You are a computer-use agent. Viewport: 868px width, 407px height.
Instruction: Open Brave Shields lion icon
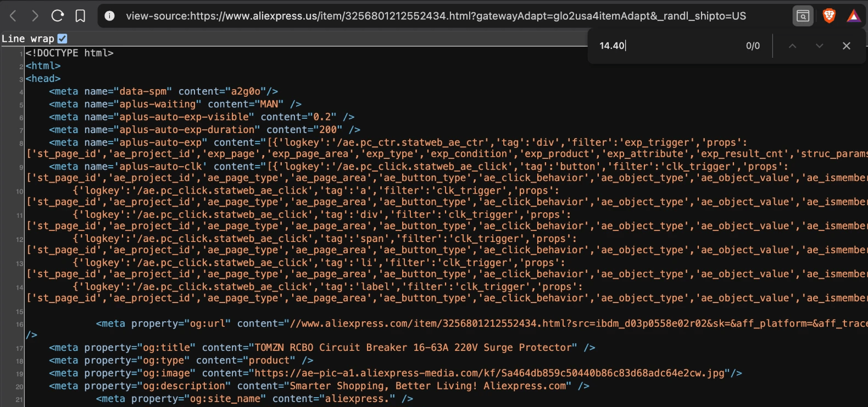829,16
